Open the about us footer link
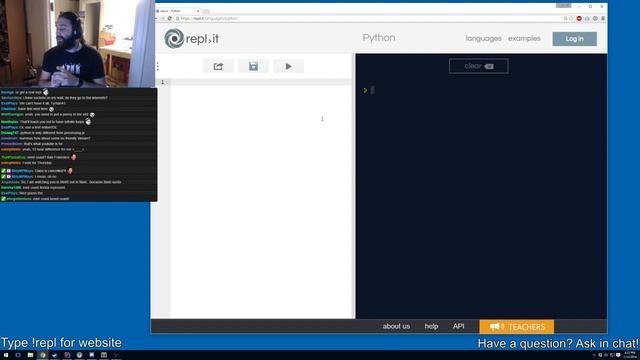 click(396, 327)
